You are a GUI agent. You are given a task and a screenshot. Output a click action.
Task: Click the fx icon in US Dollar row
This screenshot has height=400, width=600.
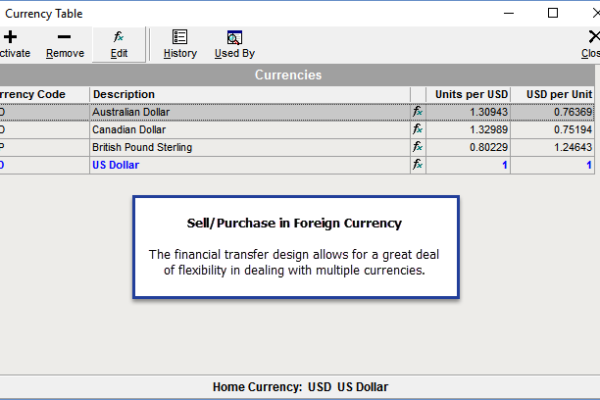(x=418, y=165)
